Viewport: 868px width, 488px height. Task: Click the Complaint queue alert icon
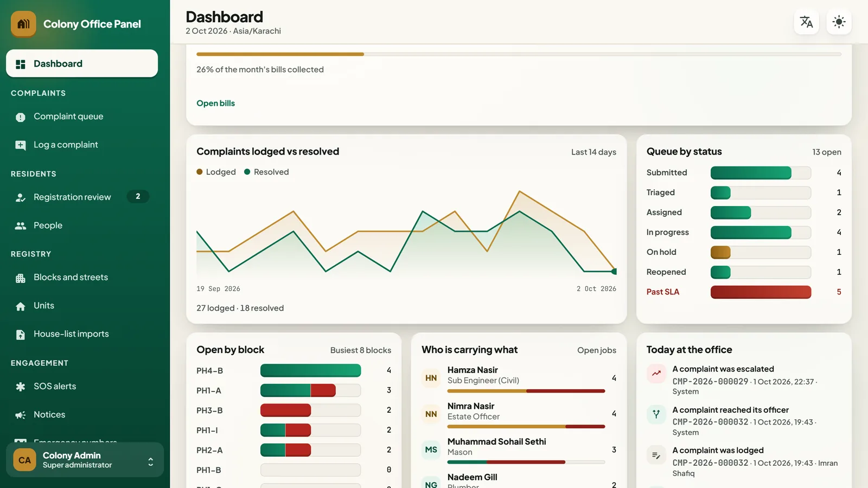tap(21, 117)
